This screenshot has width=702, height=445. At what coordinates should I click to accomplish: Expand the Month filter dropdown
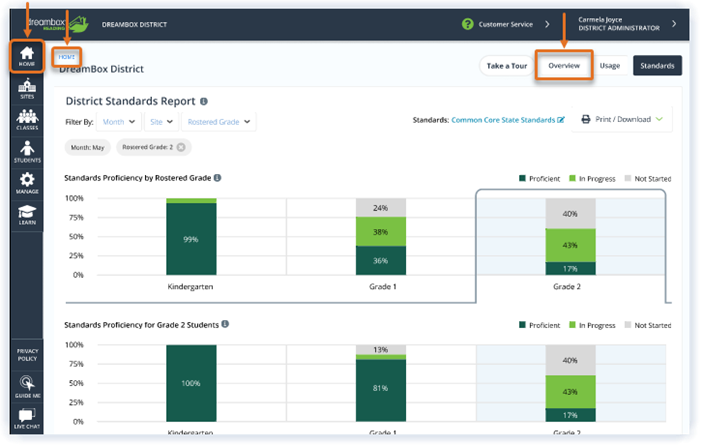(x=119, y=122)
